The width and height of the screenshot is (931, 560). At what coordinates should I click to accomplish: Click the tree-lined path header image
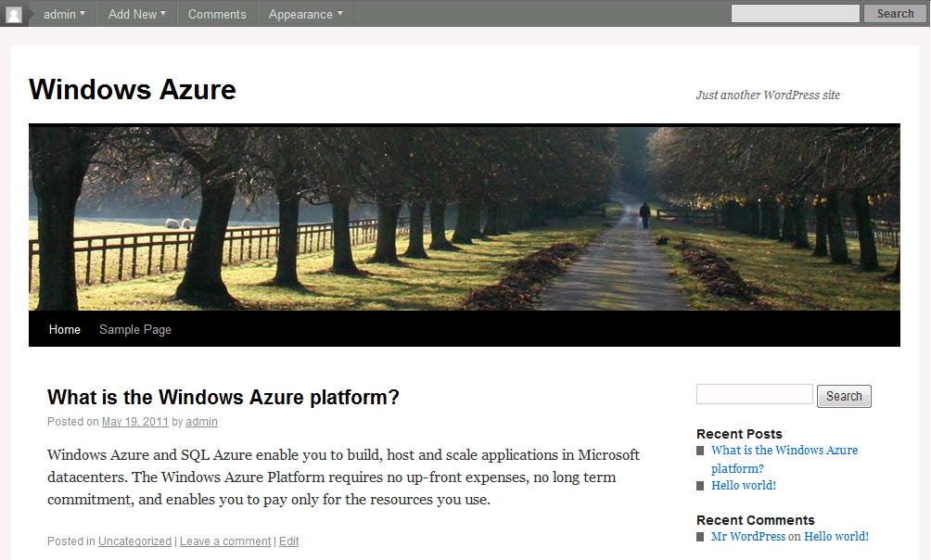point(465,217)
